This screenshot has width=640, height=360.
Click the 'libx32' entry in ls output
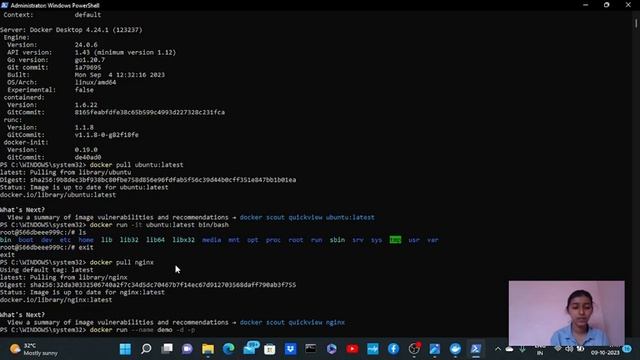184,240
